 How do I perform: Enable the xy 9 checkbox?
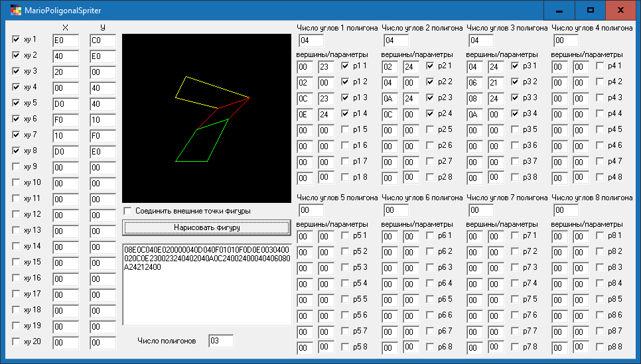(16, 166)
